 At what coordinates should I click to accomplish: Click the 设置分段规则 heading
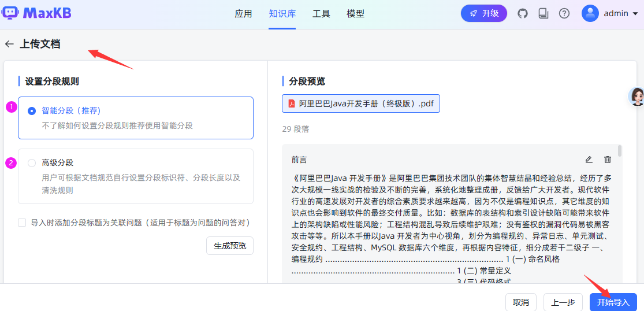point(52,82)
